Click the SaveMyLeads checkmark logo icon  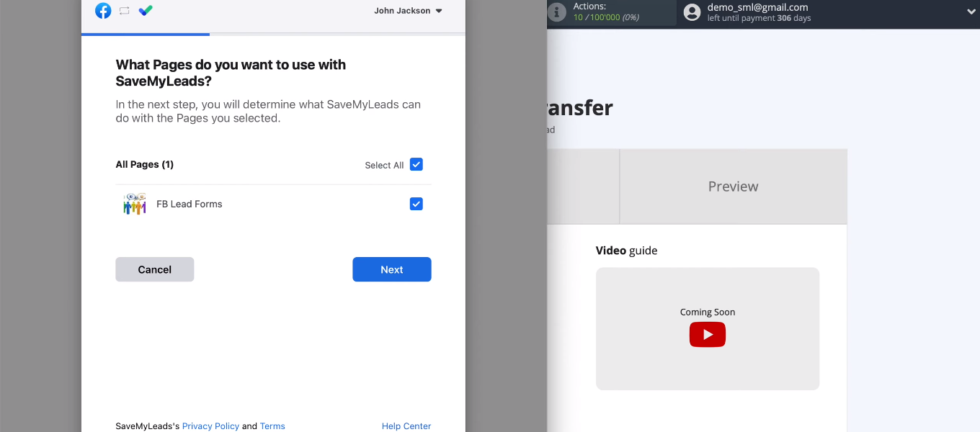(146, 11)
